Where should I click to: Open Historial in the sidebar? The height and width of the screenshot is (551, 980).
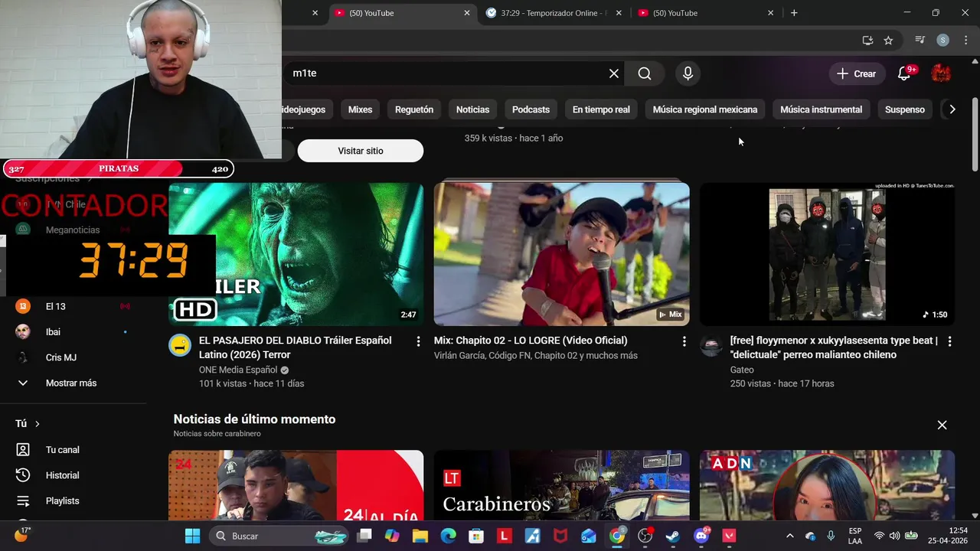pyautogui.click(x=62, y=475)
